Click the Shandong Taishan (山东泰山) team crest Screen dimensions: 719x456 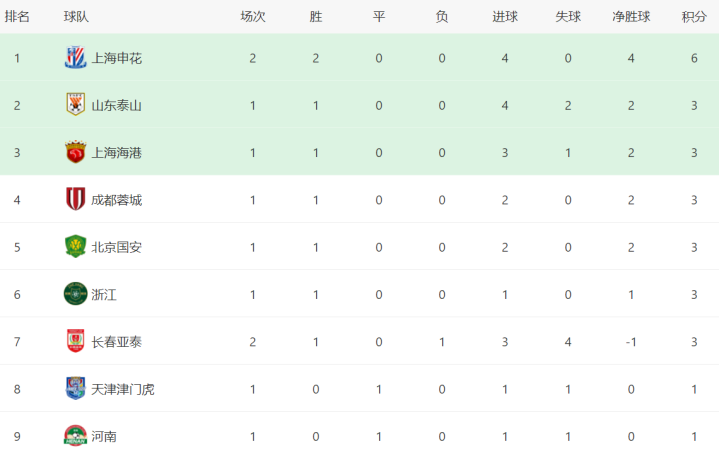click(75, 105)
